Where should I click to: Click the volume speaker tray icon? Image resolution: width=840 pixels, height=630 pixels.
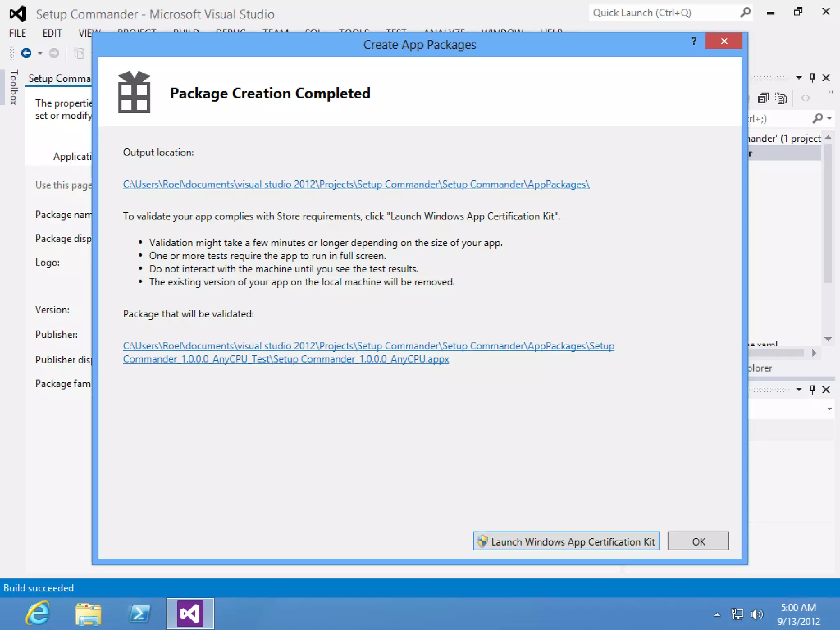(x=757, y=614)
